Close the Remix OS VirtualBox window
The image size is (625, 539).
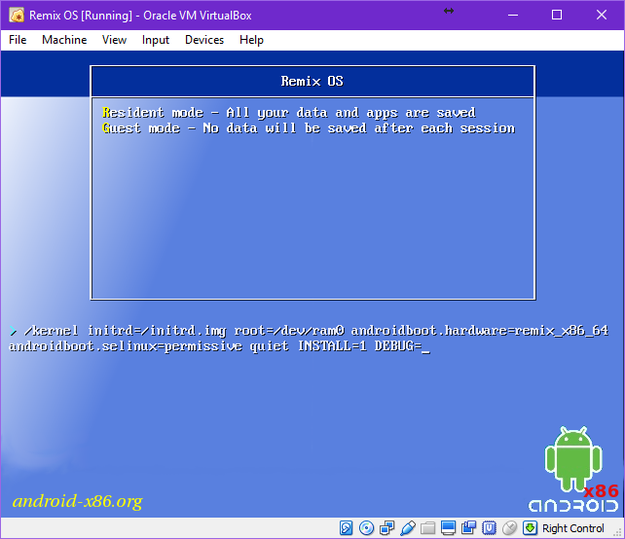tap(601, 15)
